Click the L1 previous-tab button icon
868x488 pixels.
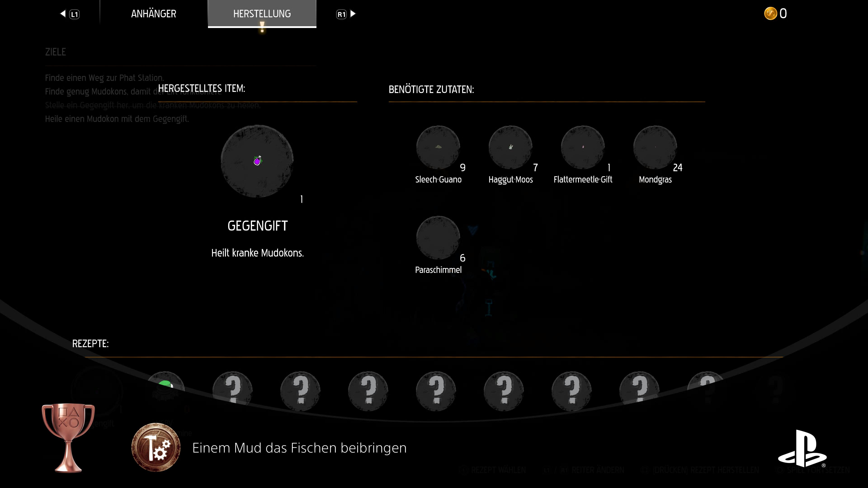coord(74,14)
